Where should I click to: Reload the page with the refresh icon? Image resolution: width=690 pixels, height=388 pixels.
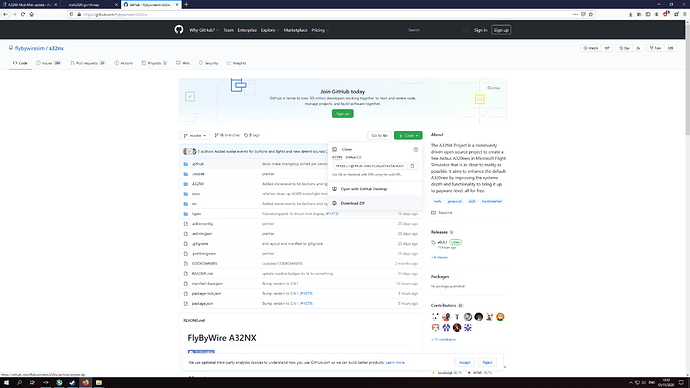tap(23, 14)
